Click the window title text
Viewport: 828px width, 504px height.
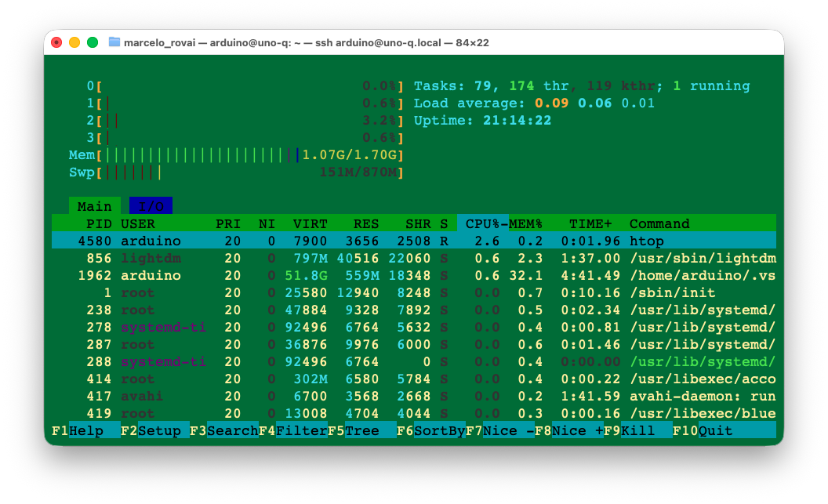click(307, 42)
